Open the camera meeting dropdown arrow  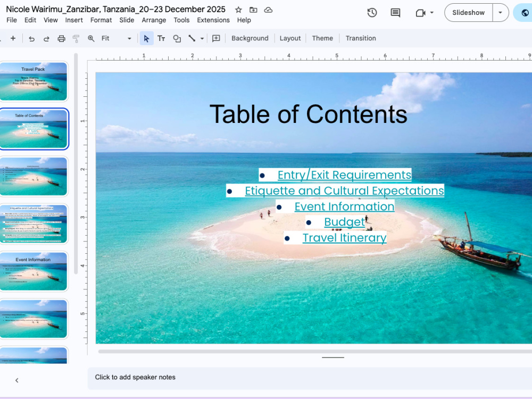pos(431,13)
